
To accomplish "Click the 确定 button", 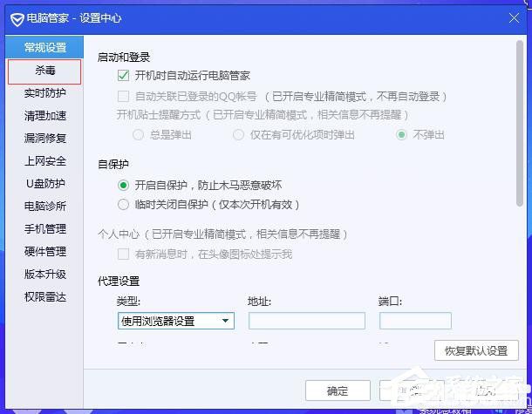I will click(338, 390).
